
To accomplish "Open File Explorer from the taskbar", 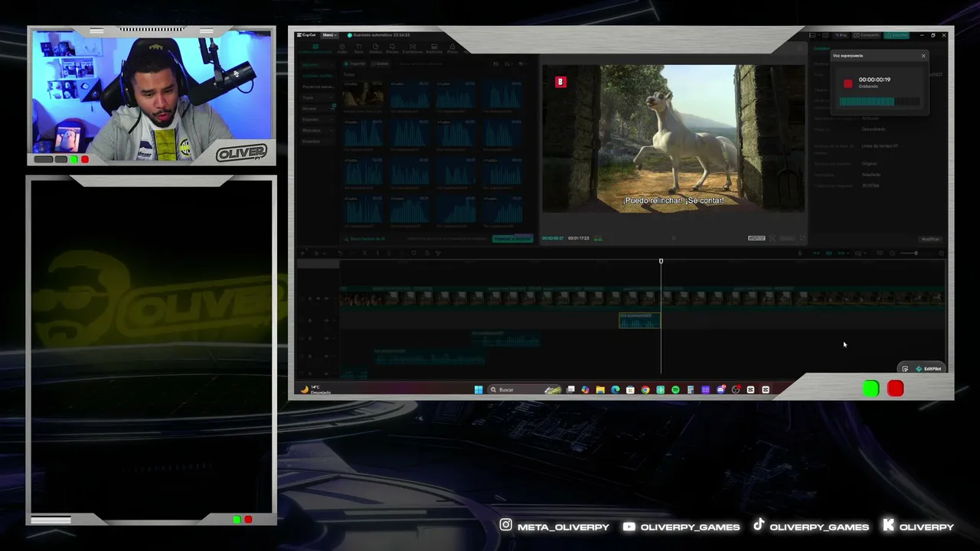I will pos(600,390).
